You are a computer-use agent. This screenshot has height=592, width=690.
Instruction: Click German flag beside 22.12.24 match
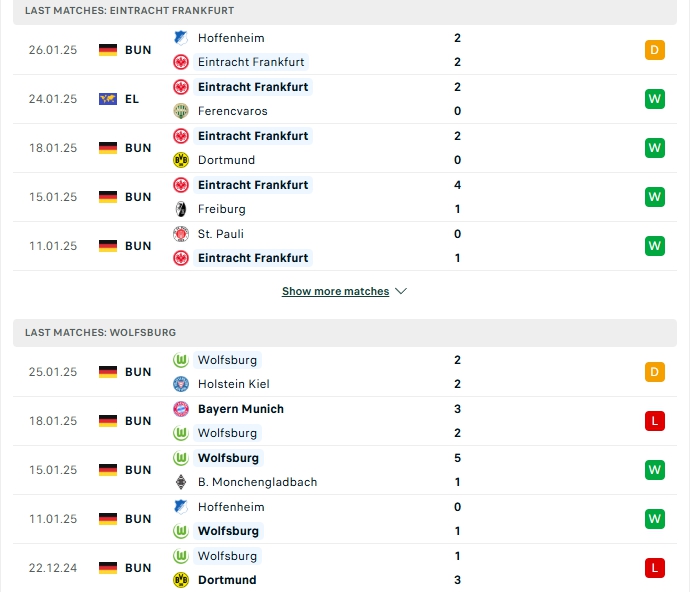tap(108, 568)
